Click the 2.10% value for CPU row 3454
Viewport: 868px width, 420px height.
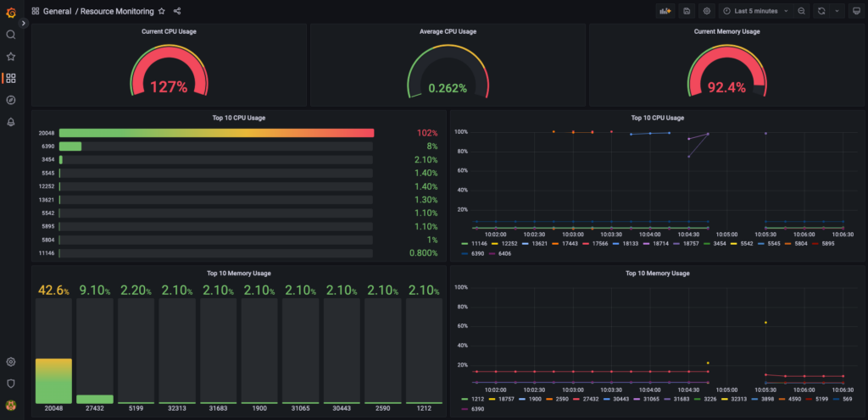point(426,160)
